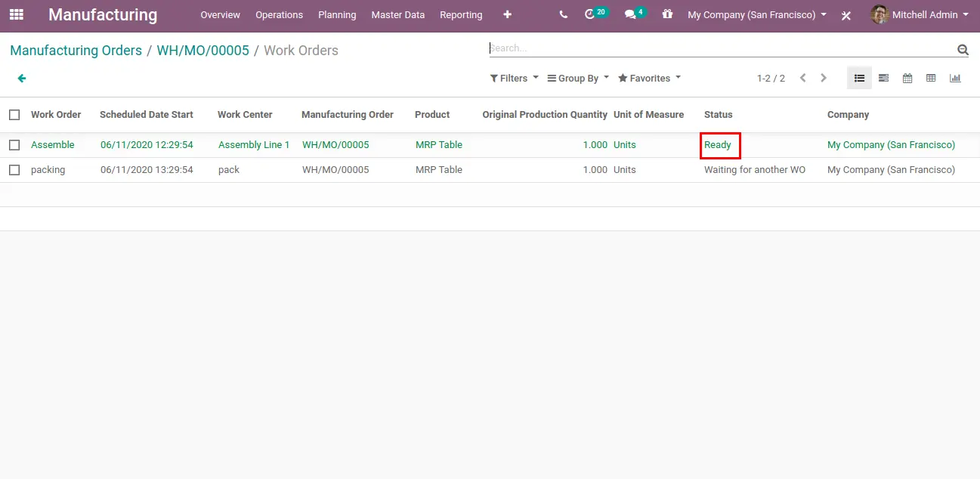Open the phone call icon
This screenshot has height=479, width=980.
564,14
